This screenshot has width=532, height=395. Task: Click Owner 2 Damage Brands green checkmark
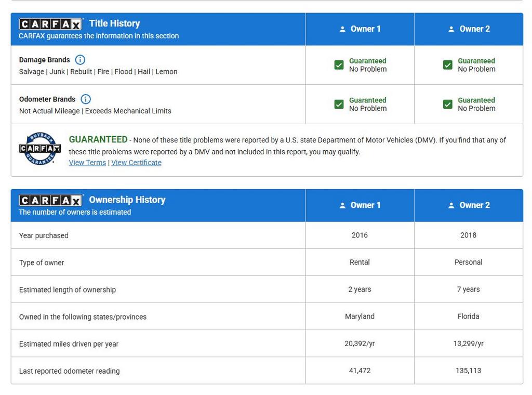[447, 65]
